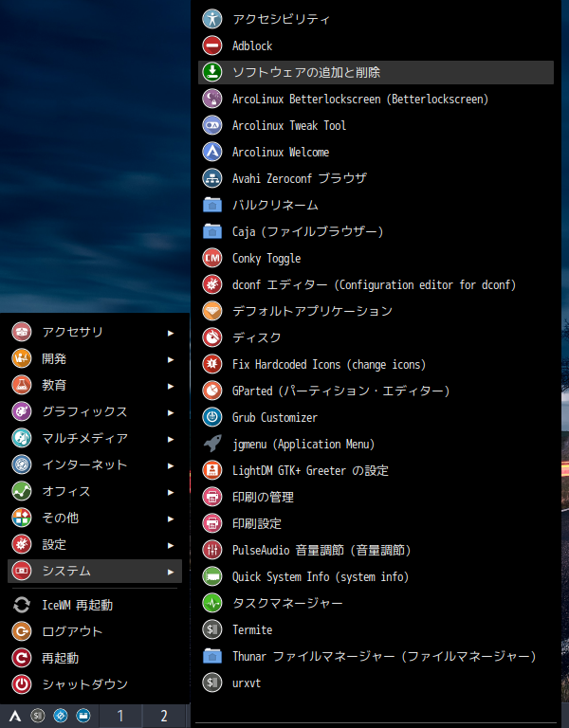Screen dimensions: 569x728
Task: Click the Thunar folder icon
Action: 212,656
